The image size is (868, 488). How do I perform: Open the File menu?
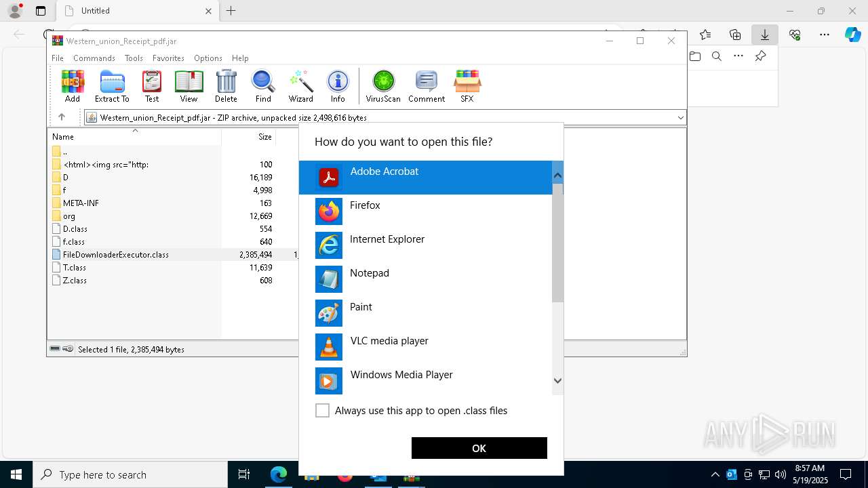click(x=58, y=58)
